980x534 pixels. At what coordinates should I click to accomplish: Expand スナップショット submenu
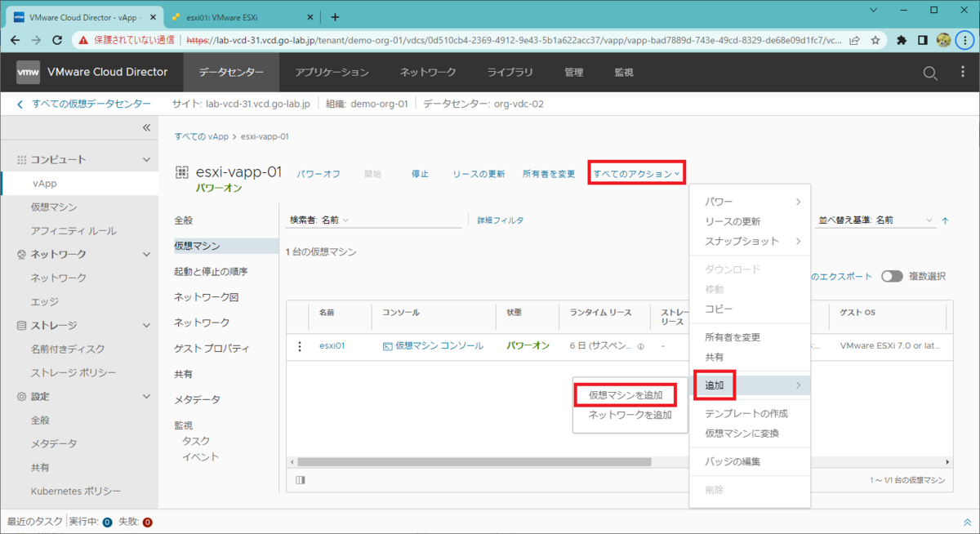click(751, 241)
